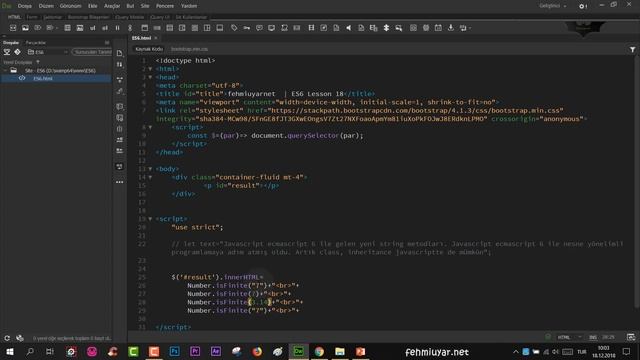Collapse the head tag on line 3

[150, 77]
